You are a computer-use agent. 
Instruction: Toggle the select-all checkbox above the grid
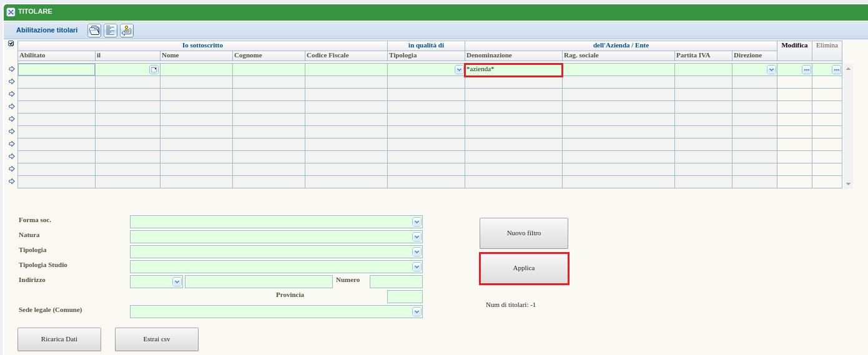click(11, 44)
